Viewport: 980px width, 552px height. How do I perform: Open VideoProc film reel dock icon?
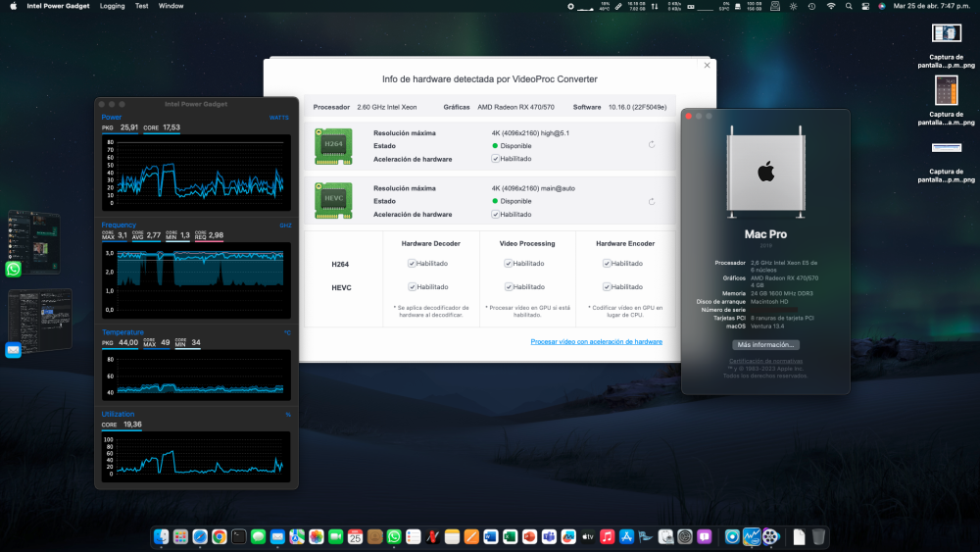(x=770, y=536)
